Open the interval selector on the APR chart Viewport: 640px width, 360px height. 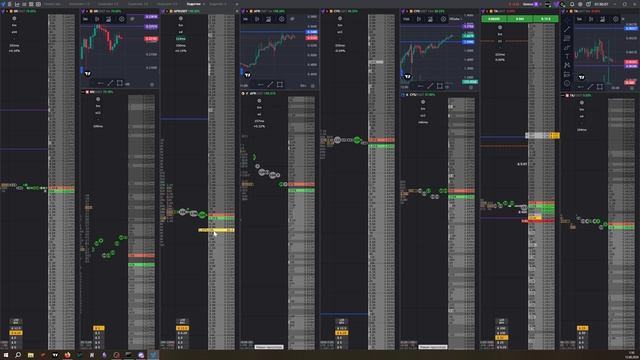coord(246,19)
